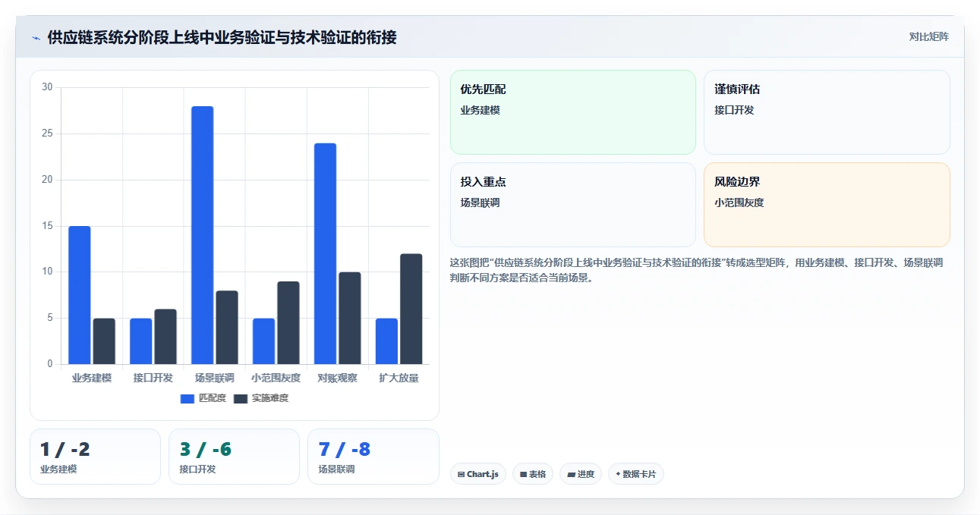980x515 pixels.
Task: Select the 7 / -8 场景联调 stat card
Action: tap(373, 457)
